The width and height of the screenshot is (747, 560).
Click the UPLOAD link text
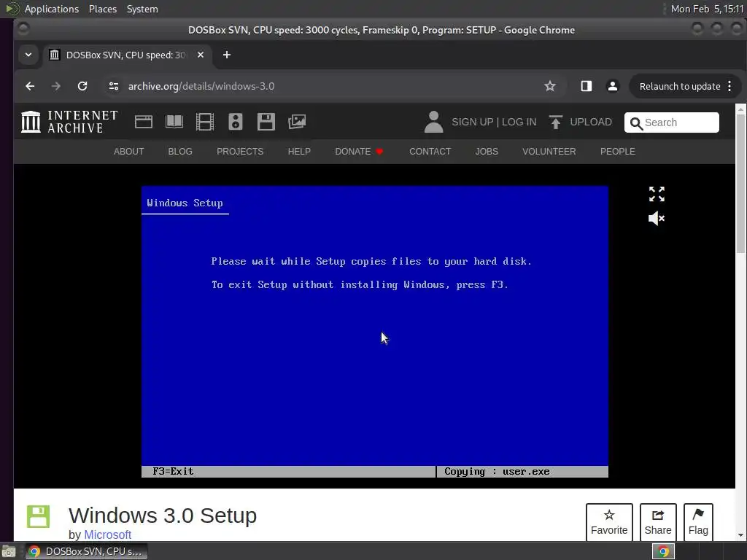[591, 122]
